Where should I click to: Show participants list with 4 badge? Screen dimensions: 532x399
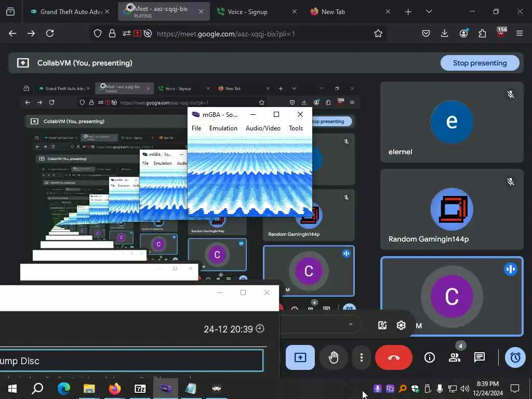click(x=455, y=356)
